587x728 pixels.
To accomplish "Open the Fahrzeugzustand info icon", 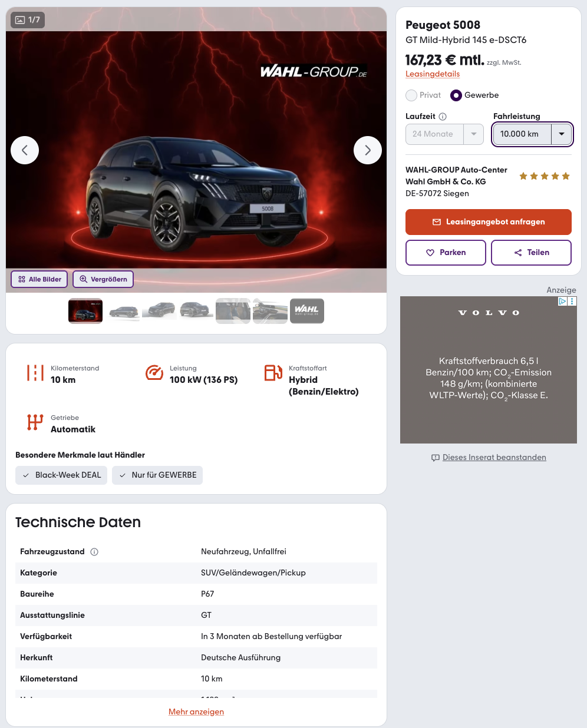I will point(94,552).
